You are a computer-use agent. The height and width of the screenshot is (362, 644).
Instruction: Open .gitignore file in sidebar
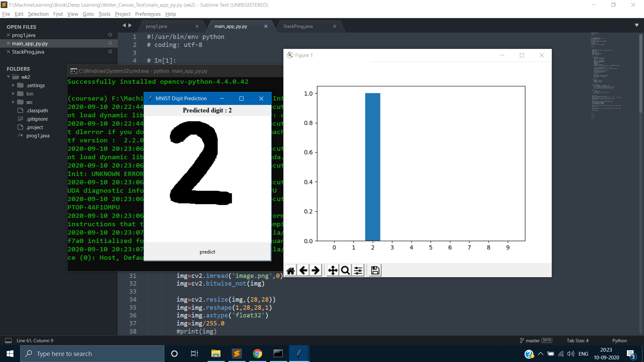(x=37, y=119)
